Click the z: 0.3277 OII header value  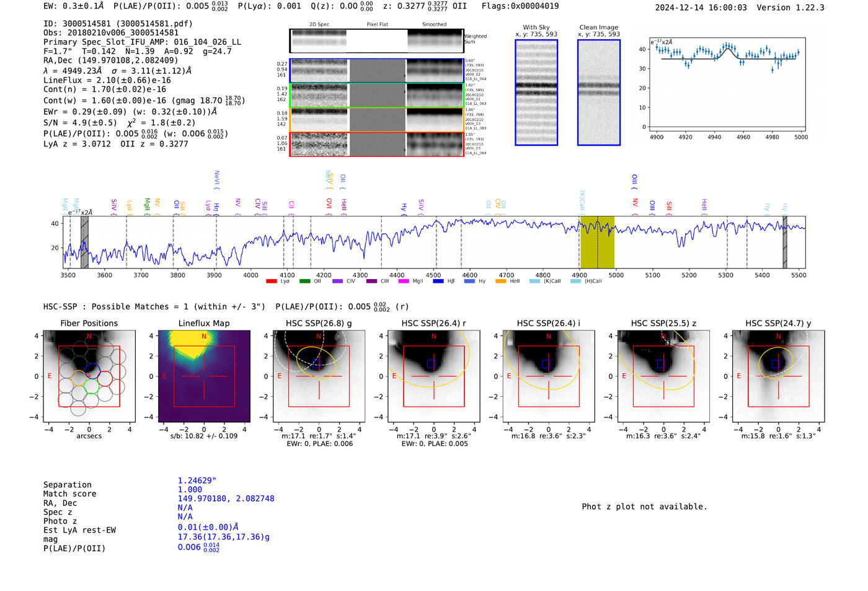tap(425, 6)
